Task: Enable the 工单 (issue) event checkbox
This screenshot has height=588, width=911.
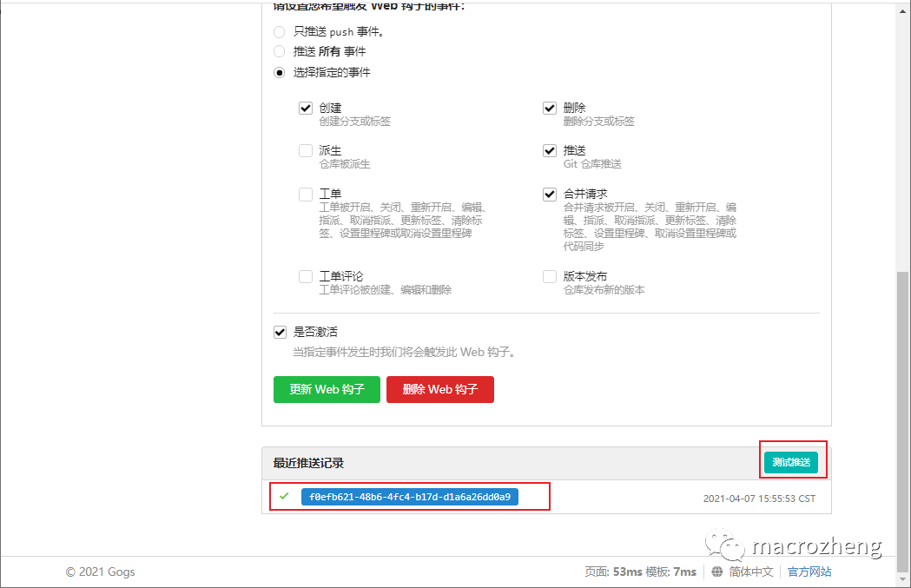Action: [x=306, y=194]
